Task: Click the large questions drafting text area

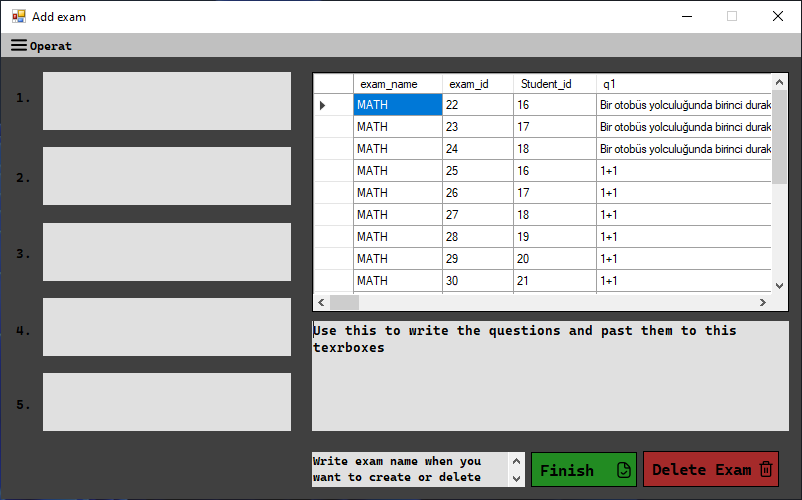Action: (x=550, y=376)
